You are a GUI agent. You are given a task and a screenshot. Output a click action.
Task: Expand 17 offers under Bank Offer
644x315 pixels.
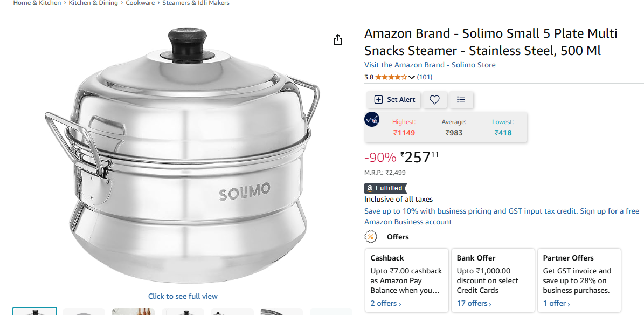474,304
